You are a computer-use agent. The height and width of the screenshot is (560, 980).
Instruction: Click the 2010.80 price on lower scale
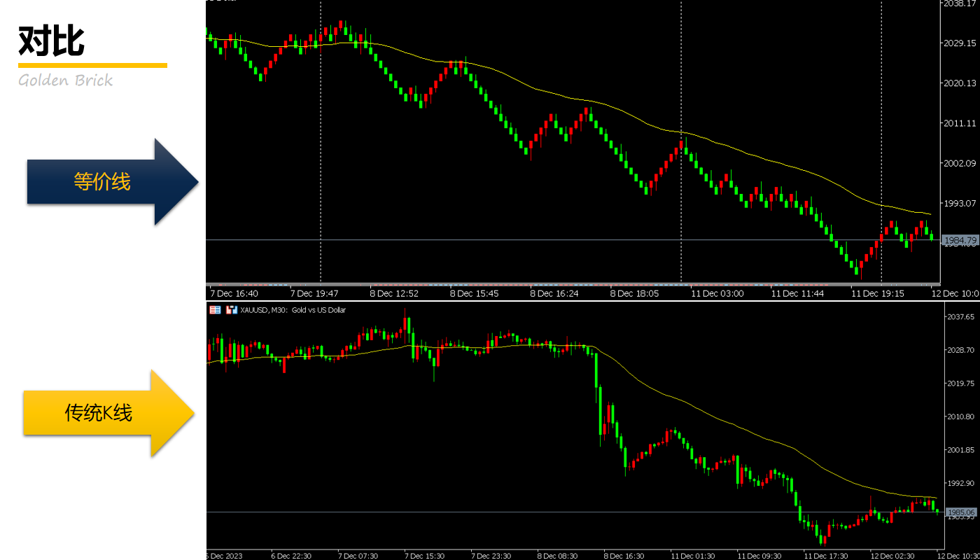pos(960,416)
